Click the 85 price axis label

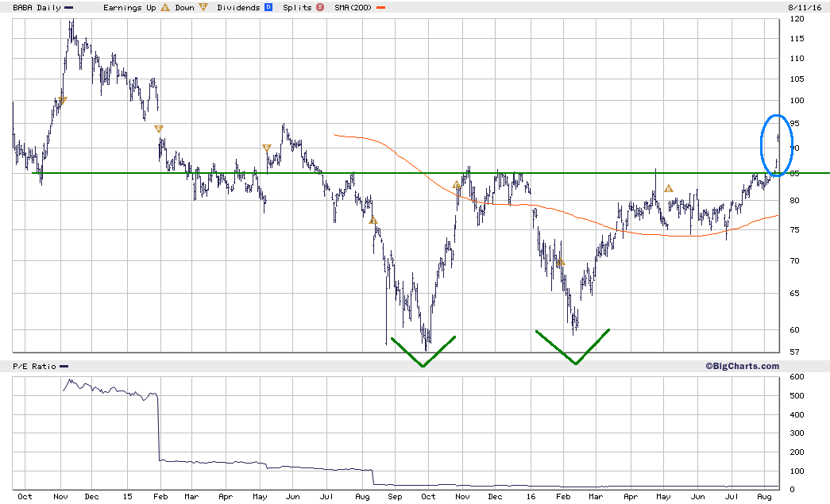tap(794, 174)
